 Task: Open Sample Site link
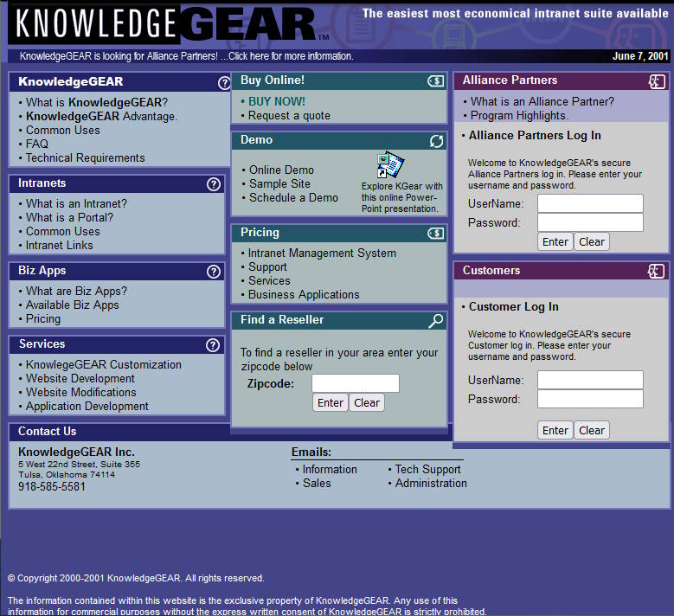coord(279,183)
